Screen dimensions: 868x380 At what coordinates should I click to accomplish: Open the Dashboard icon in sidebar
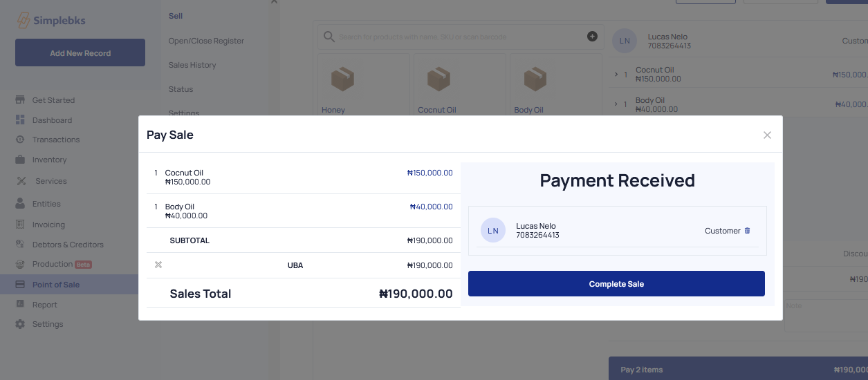20,120
